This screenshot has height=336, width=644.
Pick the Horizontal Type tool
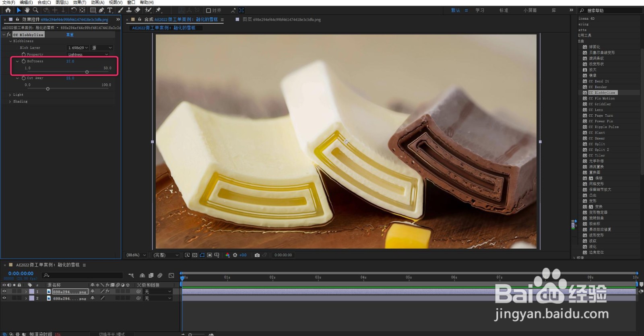pyautogui.click(x=110, y=10)
